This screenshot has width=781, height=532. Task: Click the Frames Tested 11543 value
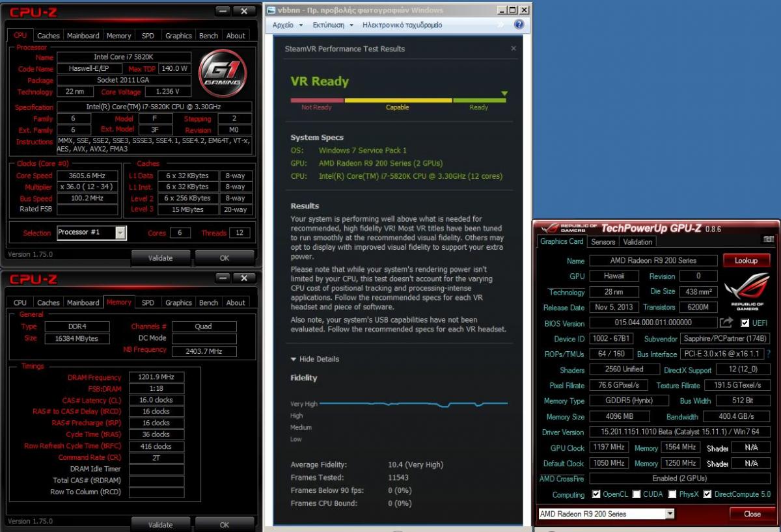tap(398, 478)
